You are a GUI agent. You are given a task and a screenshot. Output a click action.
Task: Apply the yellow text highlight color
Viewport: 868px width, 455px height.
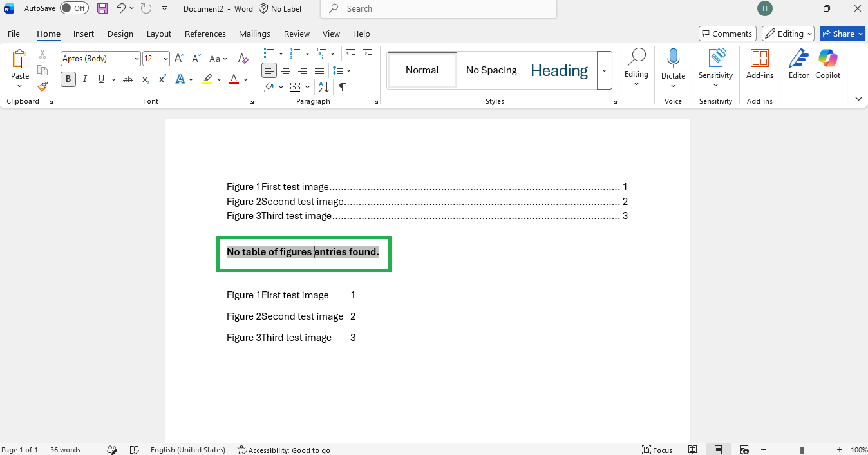coord(207,79)
